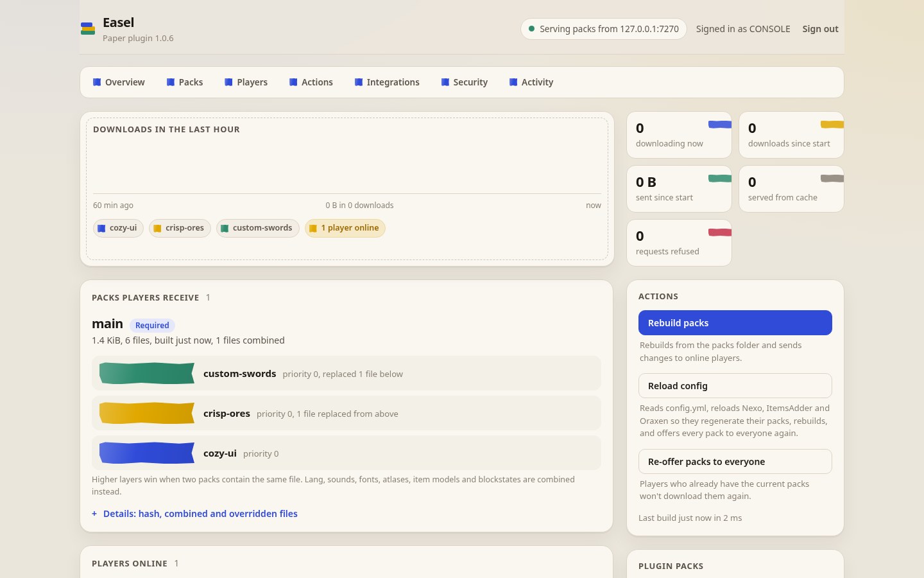Viewport: 924px width, 578px height.
Task: Click the Easel logo icon
Action: [88, 29]
